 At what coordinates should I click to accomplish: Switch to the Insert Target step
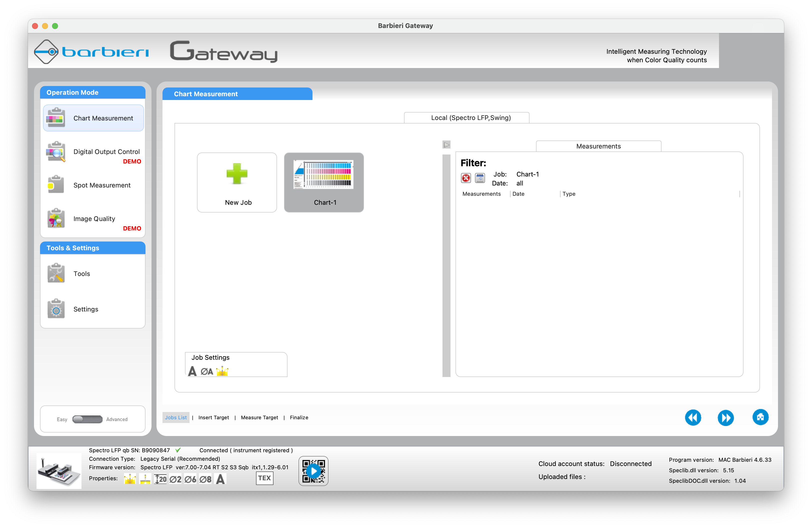pyautogui.click(x=213, y=417)
